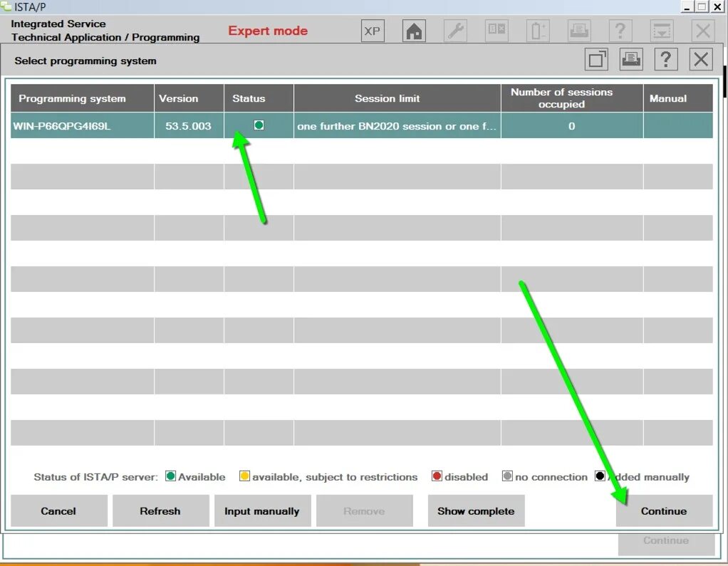Click the black added manually legend indicator
The height and width of the screenshot is (566, 728).
600,476
